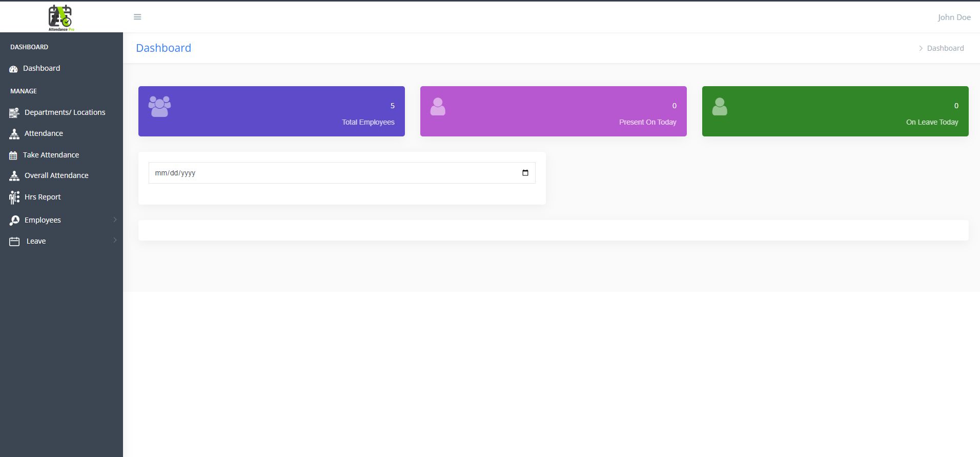Click the Present On Today count 0
Screen dimensions: 980x457
coord(675,106)
